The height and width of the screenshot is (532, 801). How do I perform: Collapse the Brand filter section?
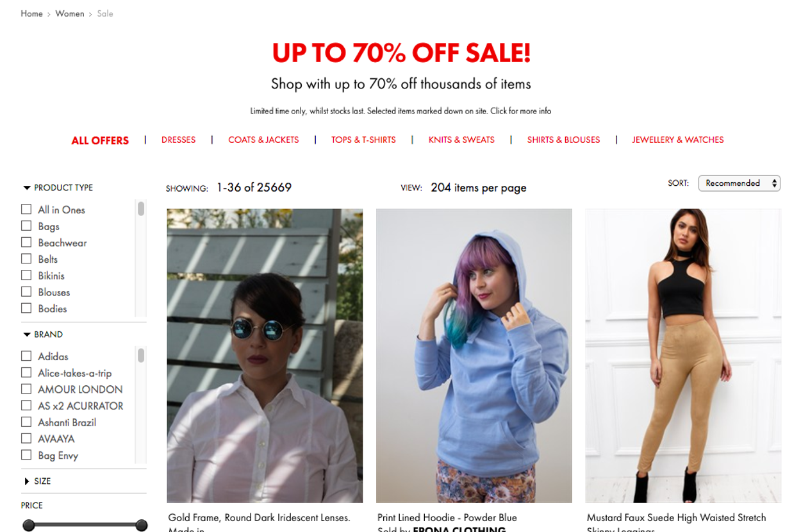pos(27,335)
